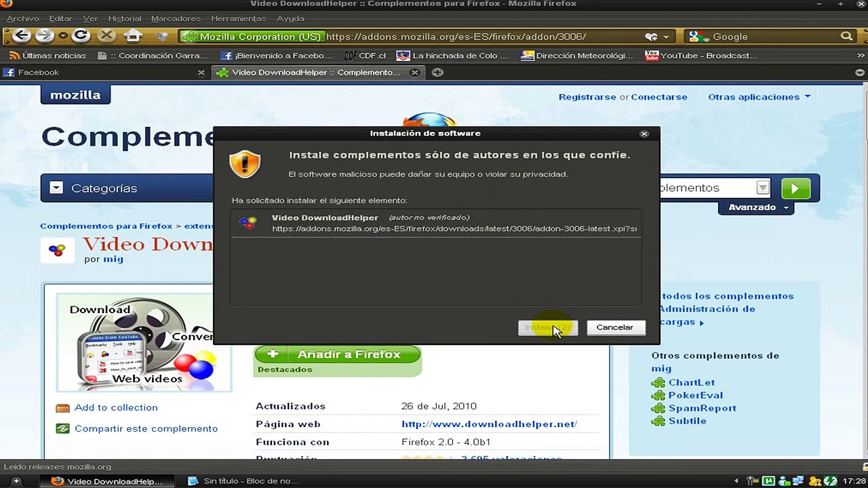Go to the Home page icon
The width and height of the screenshot is (868, 488).
134,36
